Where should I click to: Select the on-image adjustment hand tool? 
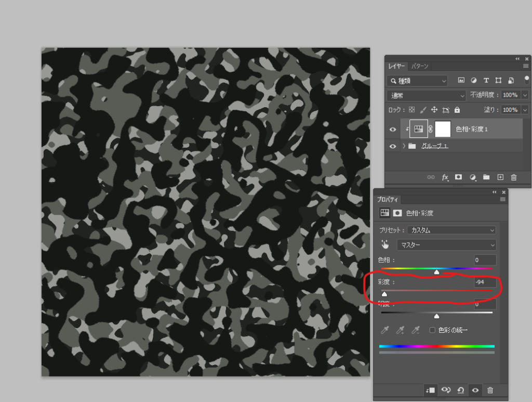(x=385, y=244)
